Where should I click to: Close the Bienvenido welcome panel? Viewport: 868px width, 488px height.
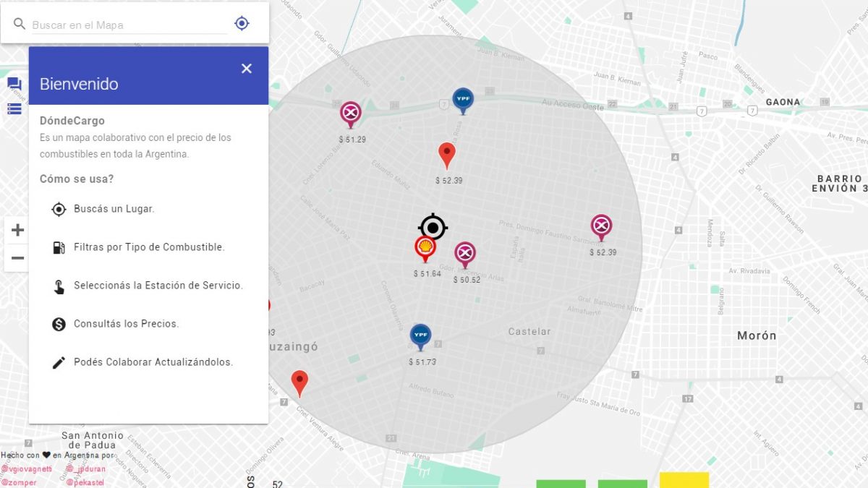click(247, 69)
